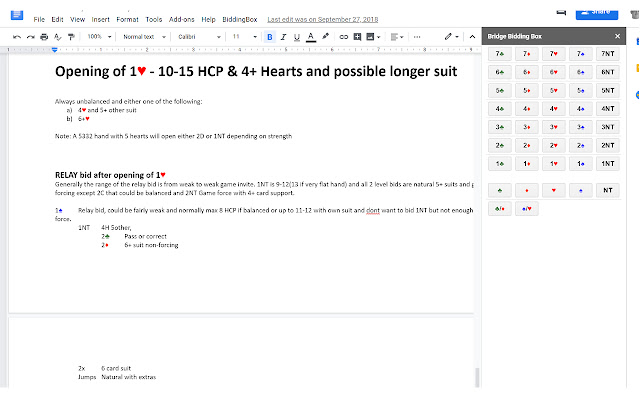Toggle Underline formatting
The width and height of the screenshot is (640, 400).
coord(298,36)
